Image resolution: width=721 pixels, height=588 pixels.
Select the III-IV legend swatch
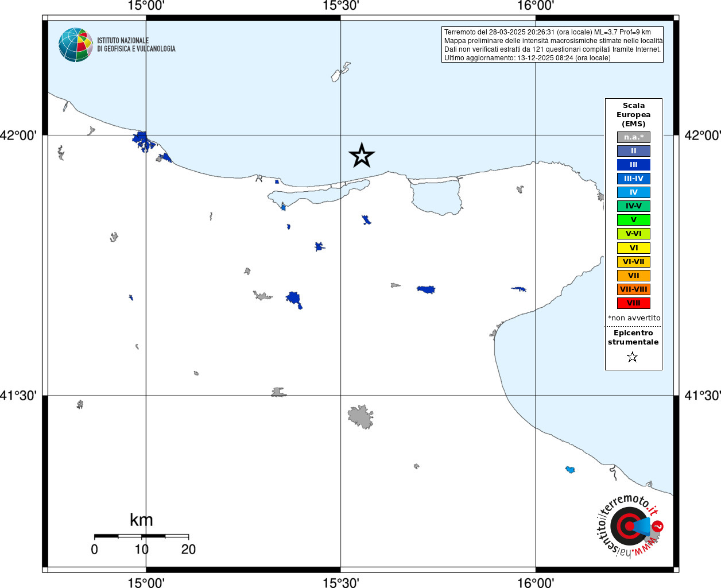click(634, 179)
